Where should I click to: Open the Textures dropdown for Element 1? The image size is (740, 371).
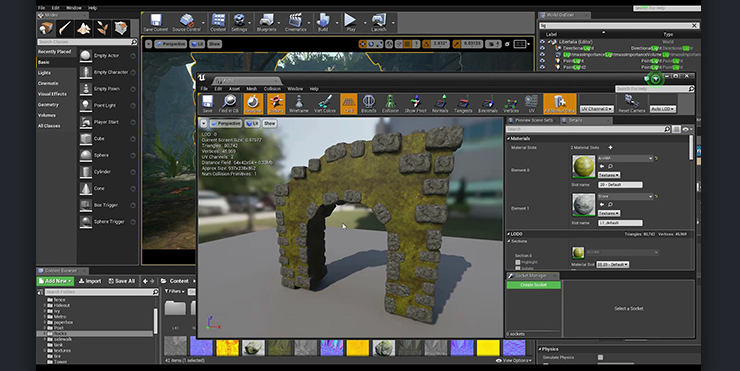pos(609,213)
